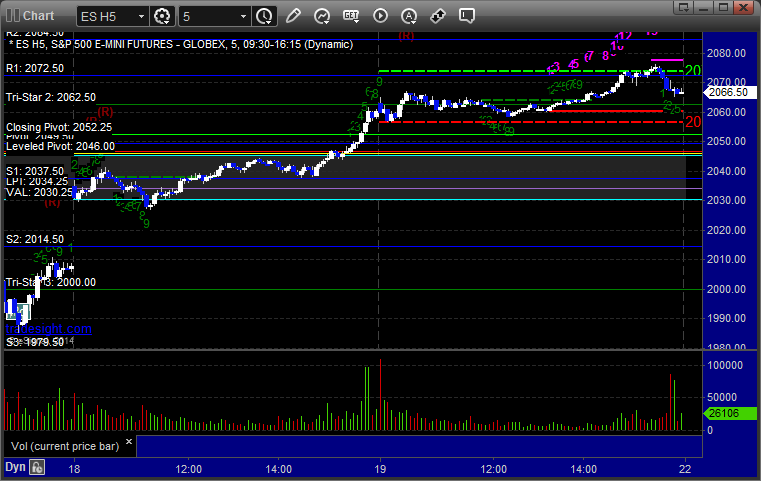This screenshot has height=481, width=761.
Task: Click the Dyn label at bottom left
Action: (x=15, y=467)
